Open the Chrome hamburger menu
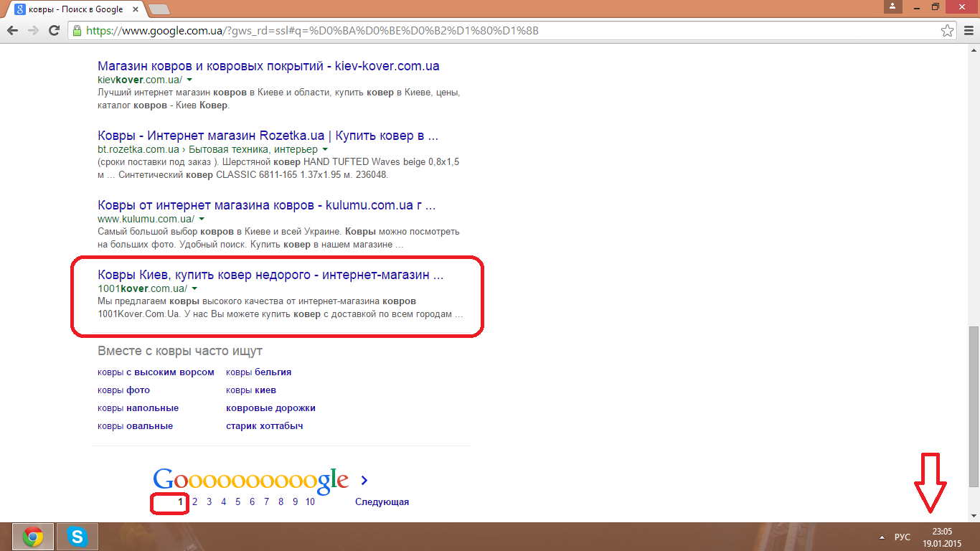 (x=968, y=31)
